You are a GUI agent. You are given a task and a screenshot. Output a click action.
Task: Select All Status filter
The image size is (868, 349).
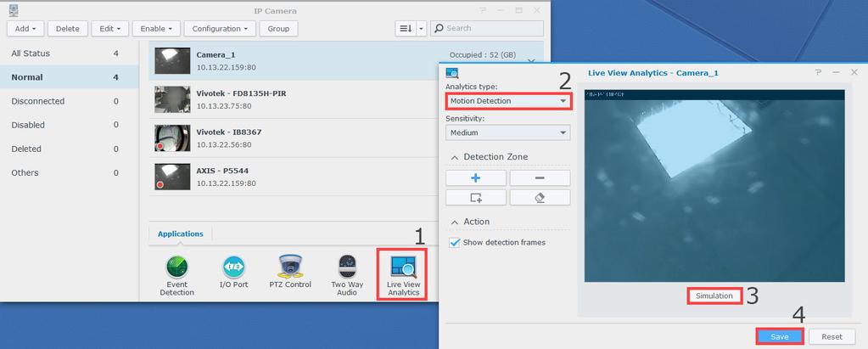point(70,53)
